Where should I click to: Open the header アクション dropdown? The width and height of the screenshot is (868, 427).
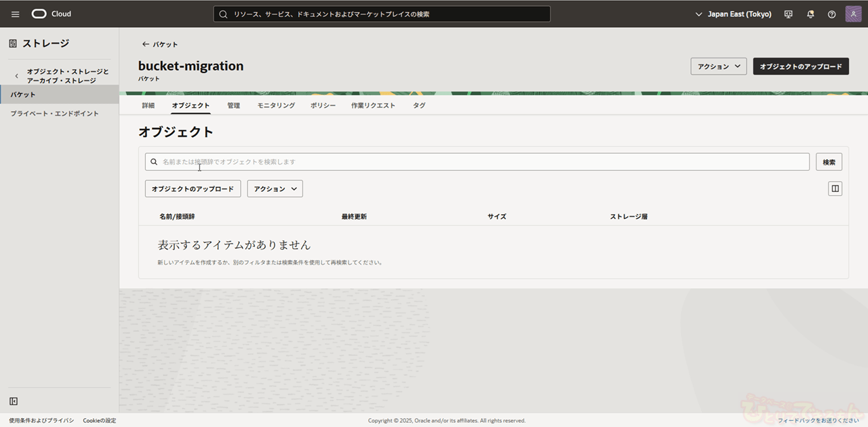(718, 66)
